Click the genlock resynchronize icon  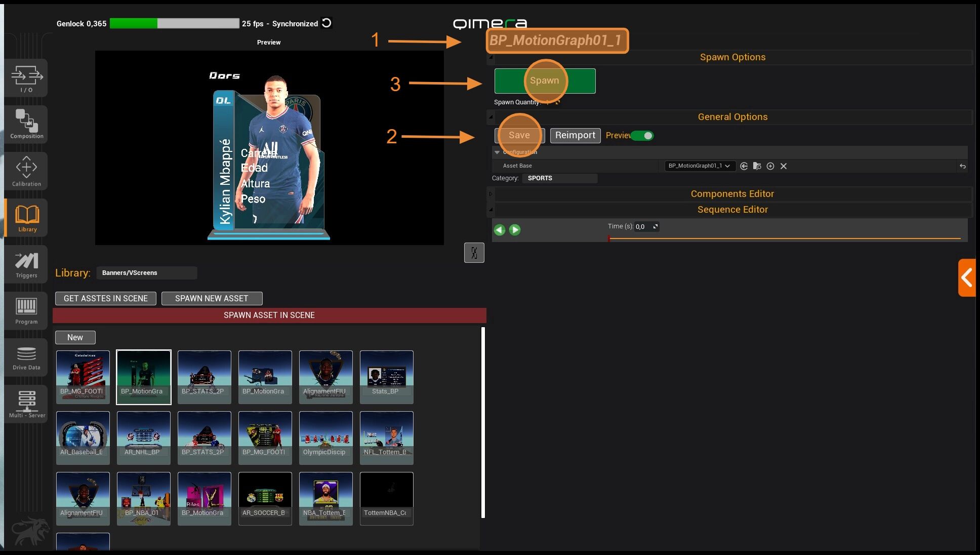pos(326,23)
